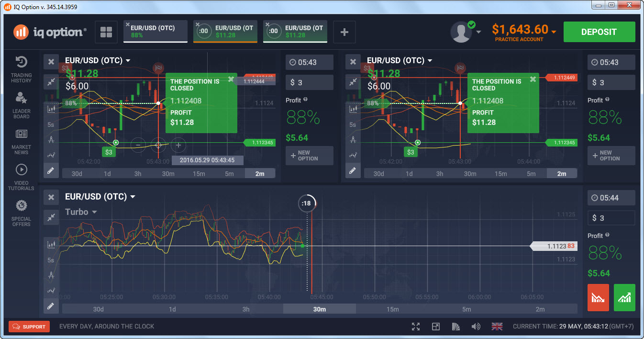The image size is (644, 339).
Task: Click the red SUPPORT button
Action: [29, 327]
